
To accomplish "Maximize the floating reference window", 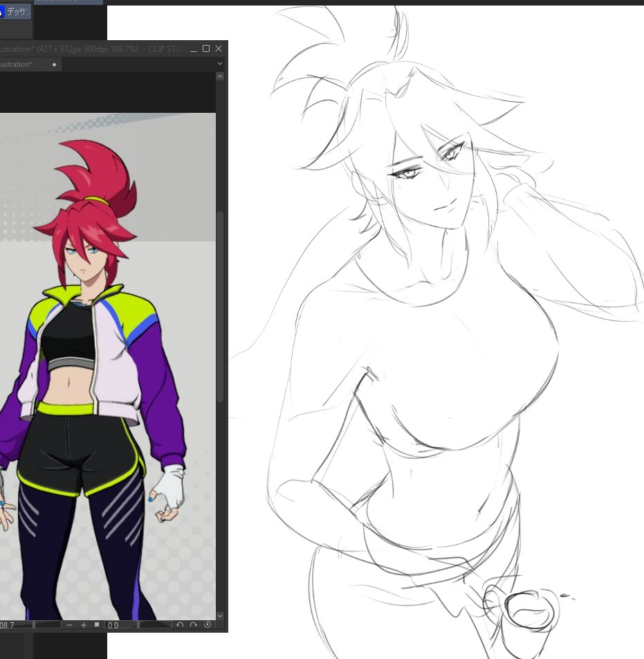I will tap(206, 48).
